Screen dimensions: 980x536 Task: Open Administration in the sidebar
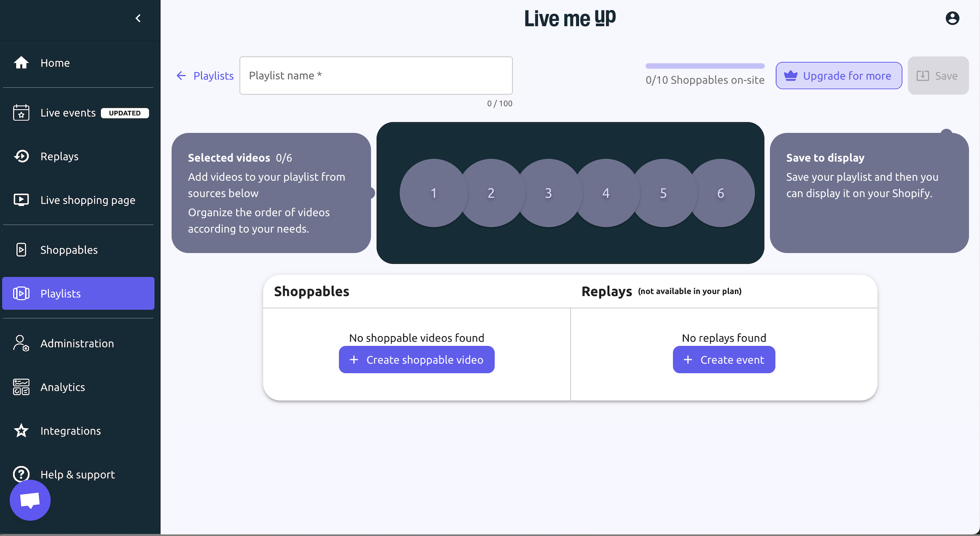(x=77, y=343)
